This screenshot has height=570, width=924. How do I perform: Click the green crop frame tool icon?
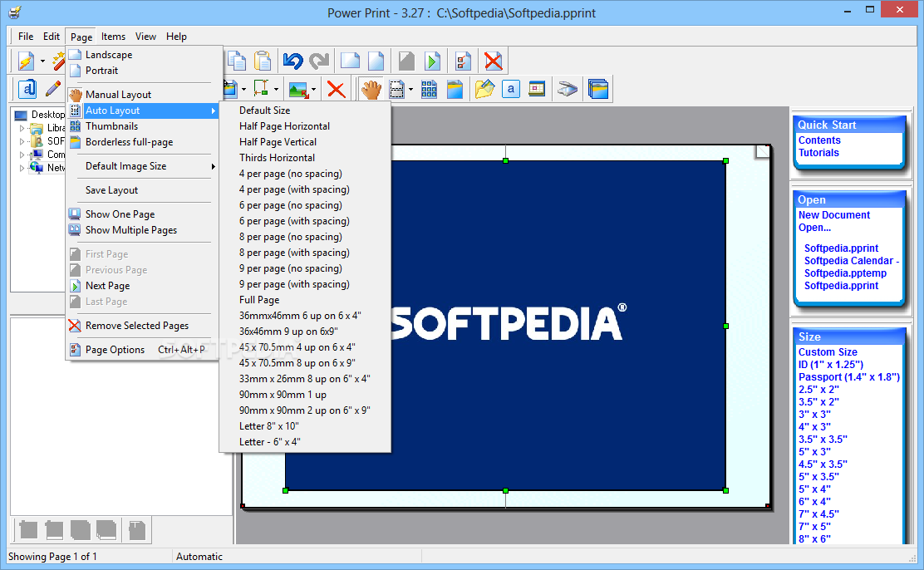pyautogui.click(x=260, y=89)
